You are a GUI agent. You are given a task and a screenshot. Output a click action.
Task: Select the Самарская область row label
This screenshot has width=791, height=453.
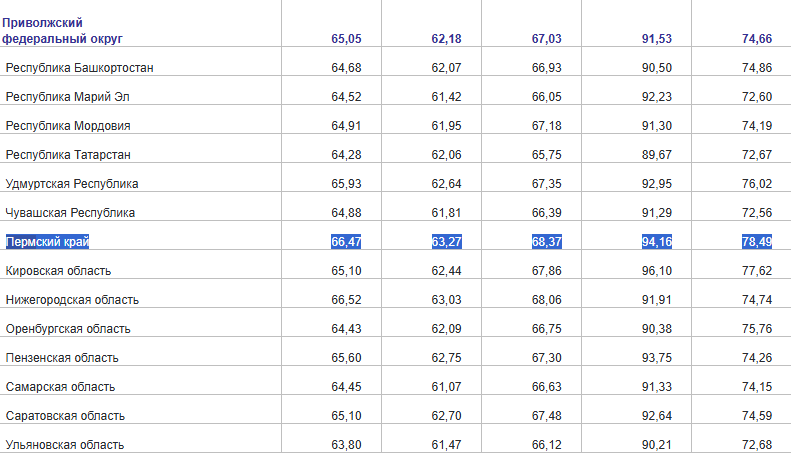[x=60, y=386]
